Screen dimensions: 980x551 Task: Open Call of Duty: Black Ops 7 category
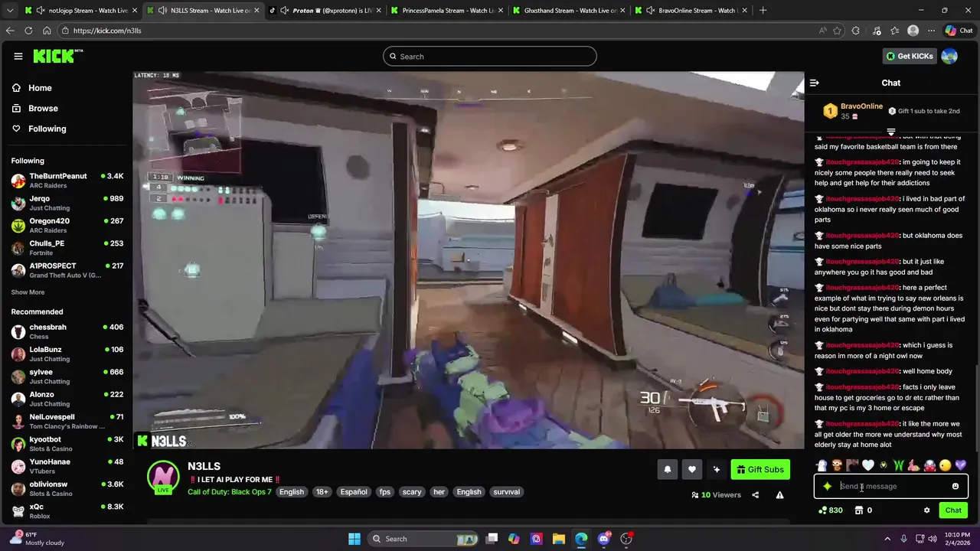click(x=230, y=492)
